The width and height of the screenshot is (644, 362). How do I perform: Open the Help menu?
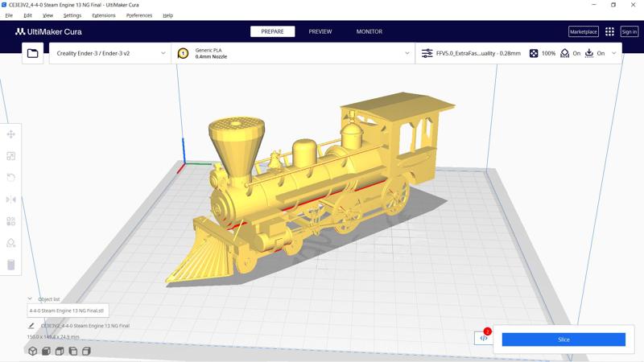pyautogui.click(x=167, y=15)
